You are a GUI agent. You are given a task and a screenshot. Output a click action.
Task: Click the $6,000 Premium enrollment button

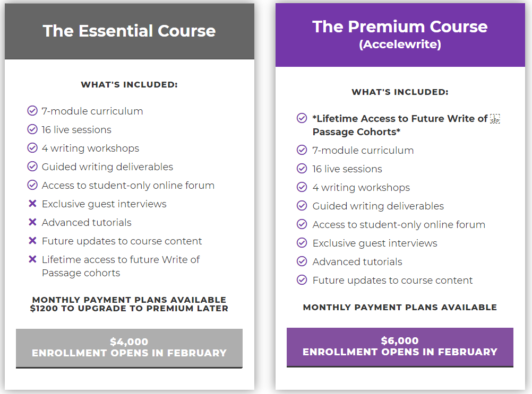click(400, 347)
